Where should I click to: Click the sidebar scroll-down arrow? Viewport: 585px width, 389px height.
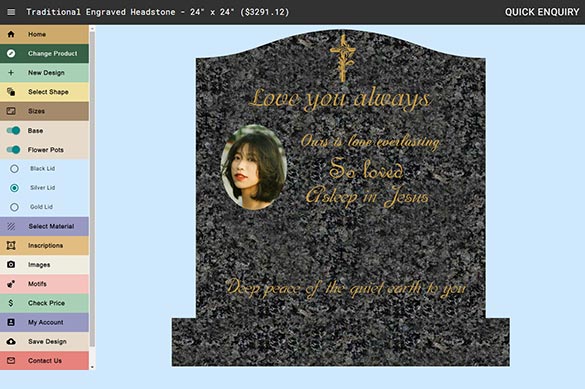[x=92, y=367]
